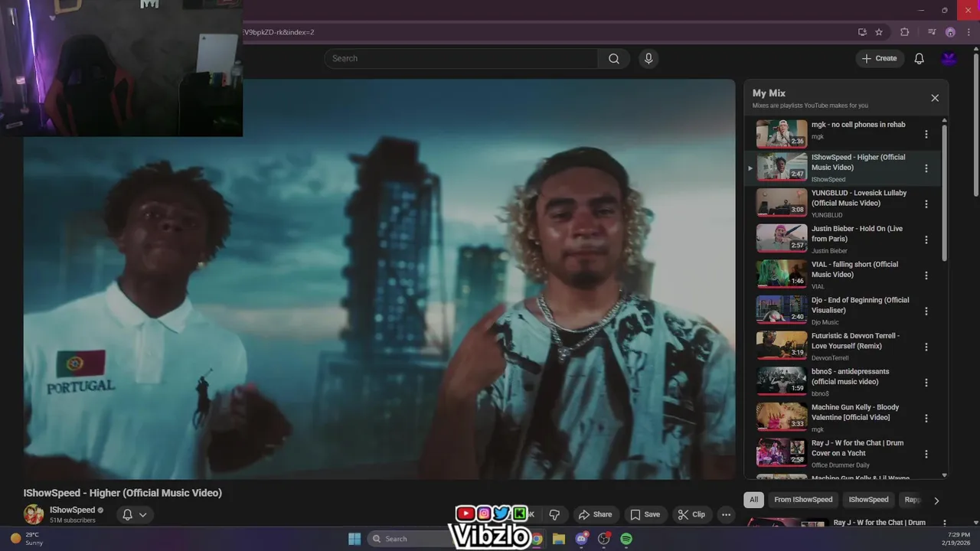Expand the subscription bell dropdown chevron
This screenshot has height=551, width=980.
[x=143, y=514]
